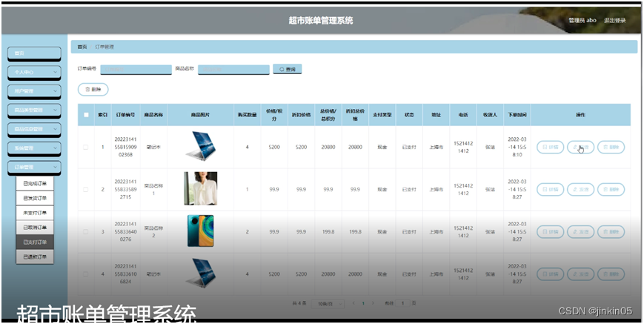Expand the 个人中心 sidebar menu
Screen dimensions: 644x324
35,72
